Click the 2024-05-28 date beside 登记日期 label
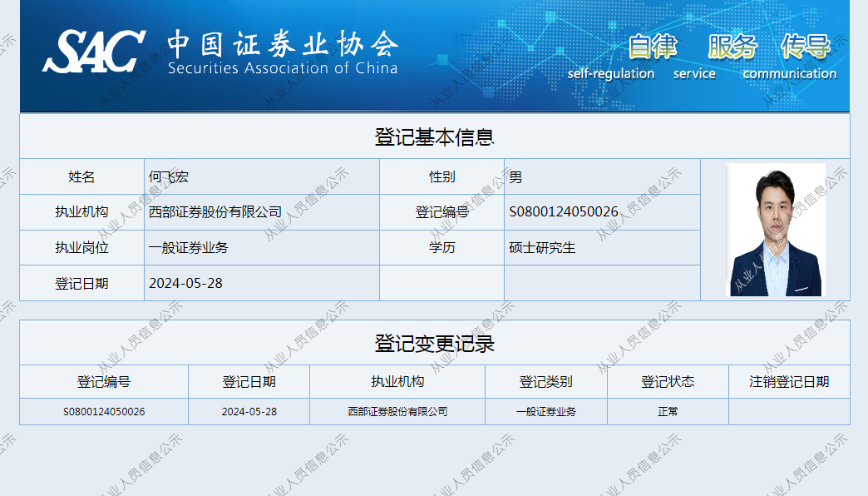 point(185,283)
